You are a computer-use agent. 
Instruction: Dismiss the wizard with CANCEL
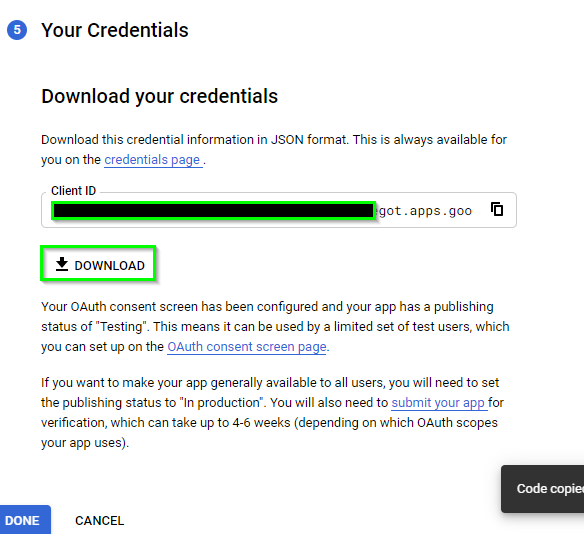99,521
